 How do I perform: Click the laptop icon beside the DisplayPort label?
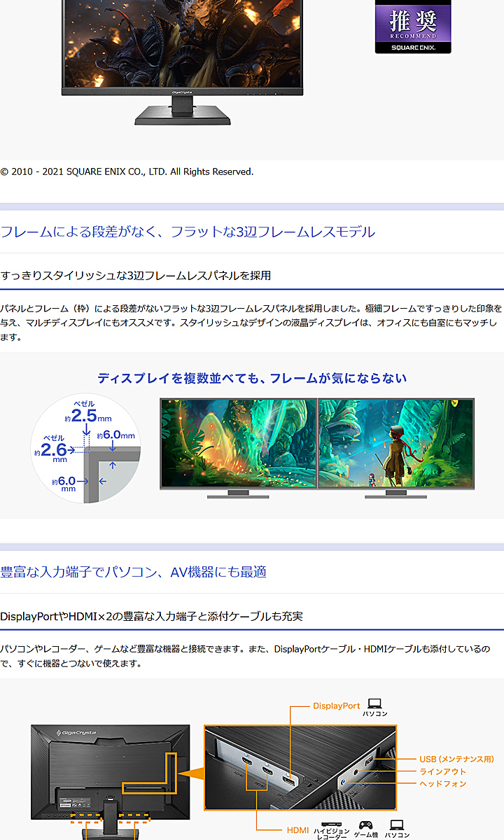tap(374, 703)
